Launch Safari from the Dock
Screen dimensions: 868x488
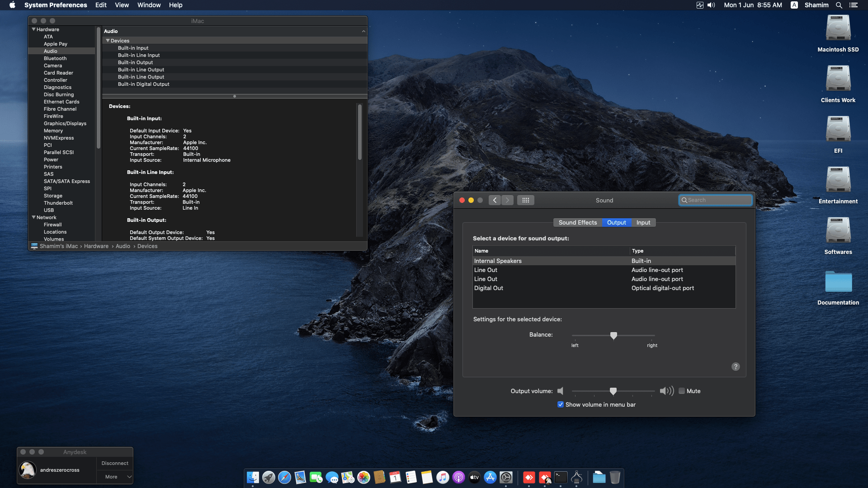284,477
